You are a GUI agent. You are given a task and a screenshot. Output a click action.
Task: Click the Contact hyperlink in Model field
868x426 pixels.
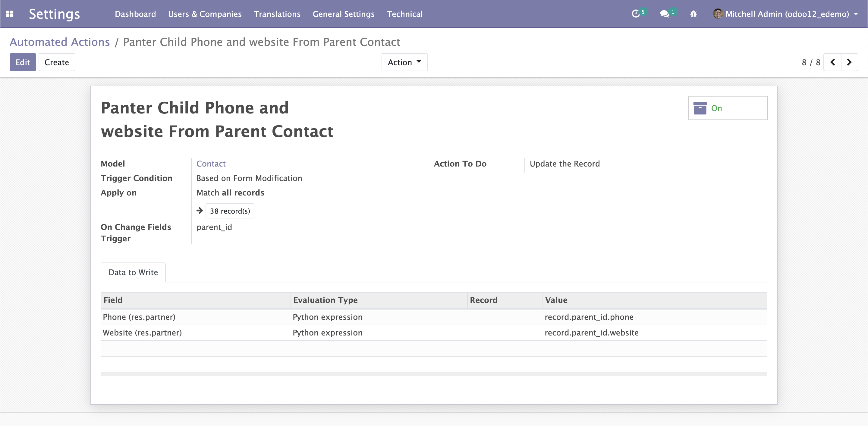pos(211,164)
